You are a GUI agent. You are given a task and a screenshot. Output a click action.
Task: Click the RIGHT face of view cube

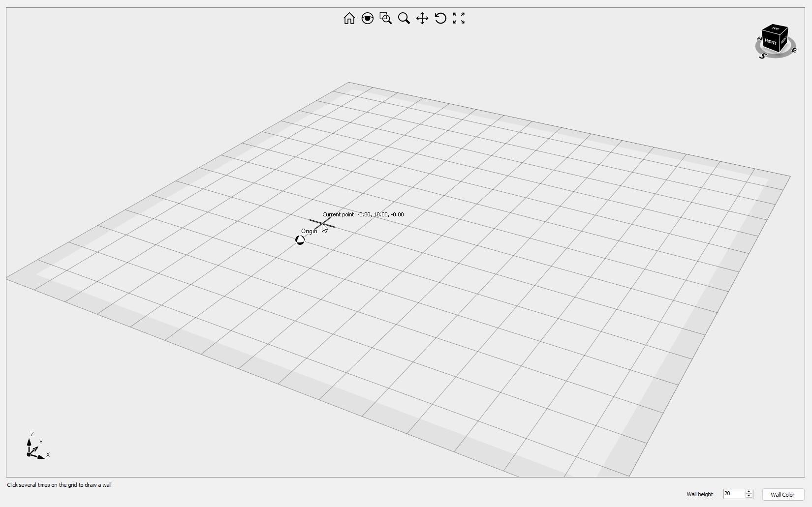(784, 39)
